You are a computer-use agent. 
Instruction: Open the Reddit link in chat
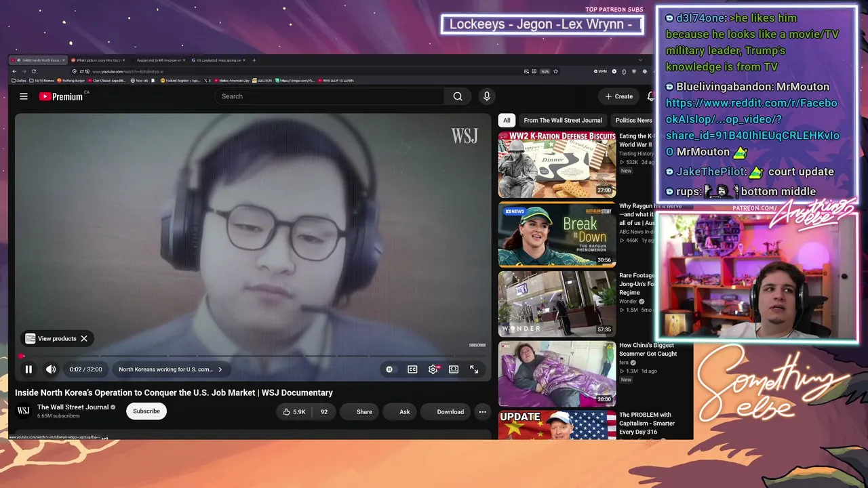752,127
